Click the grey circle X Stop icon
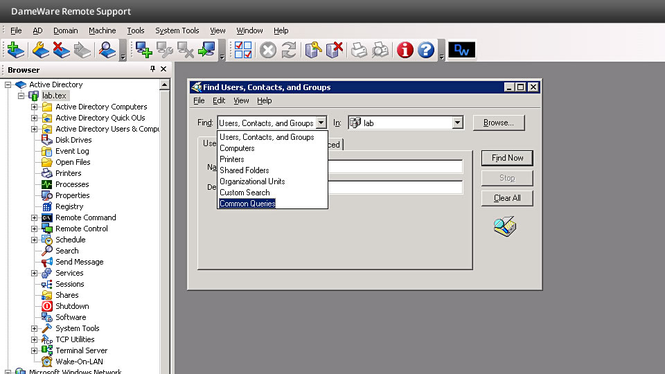665x374 pixels. pos(268,50)
